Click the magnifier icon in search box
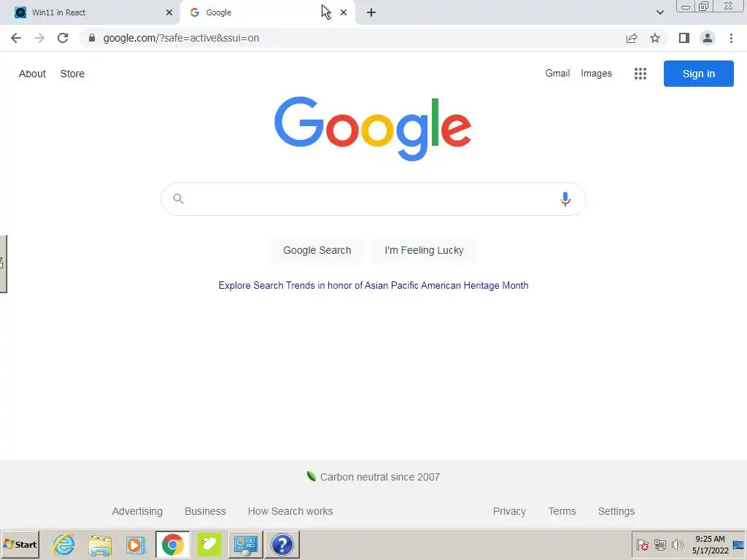Image resolution: width=747 pixels, height=560 pixels. coord(178,198)
